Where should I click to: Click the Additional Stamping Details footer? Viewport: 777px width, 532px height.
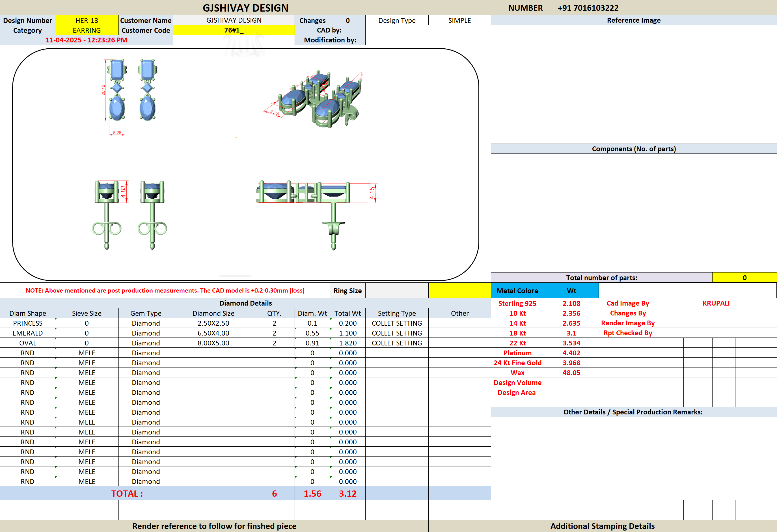coord(603,526)
